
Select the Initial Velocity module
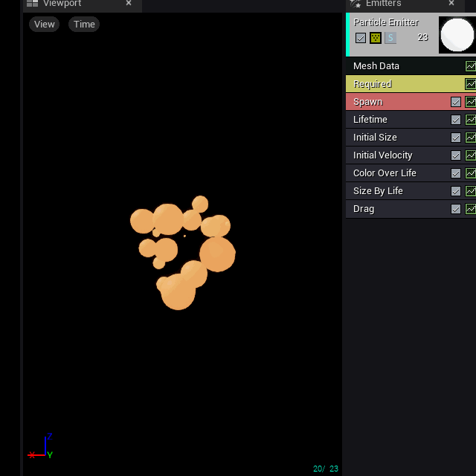(x=411, y=155)
